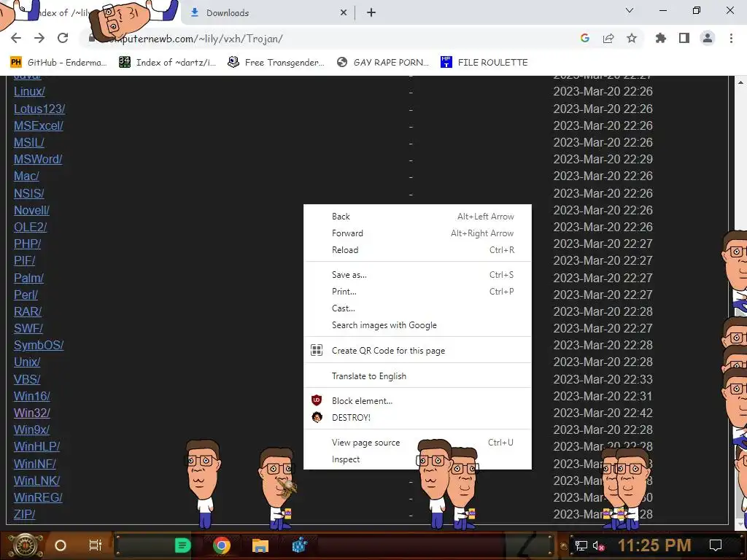Open the notification center icon
The width and height of the screenshot is (747, 560).
tap(716, 545)
